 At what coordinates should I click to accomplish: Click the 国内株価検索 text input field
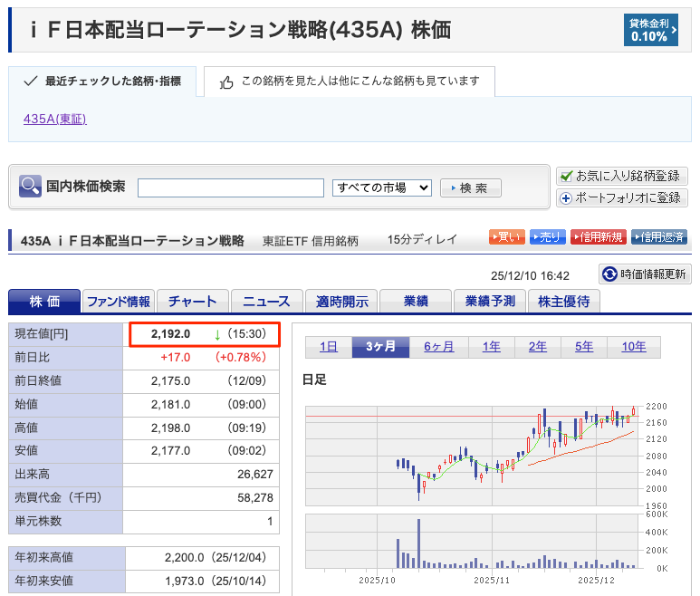click(x=230, y=187)
